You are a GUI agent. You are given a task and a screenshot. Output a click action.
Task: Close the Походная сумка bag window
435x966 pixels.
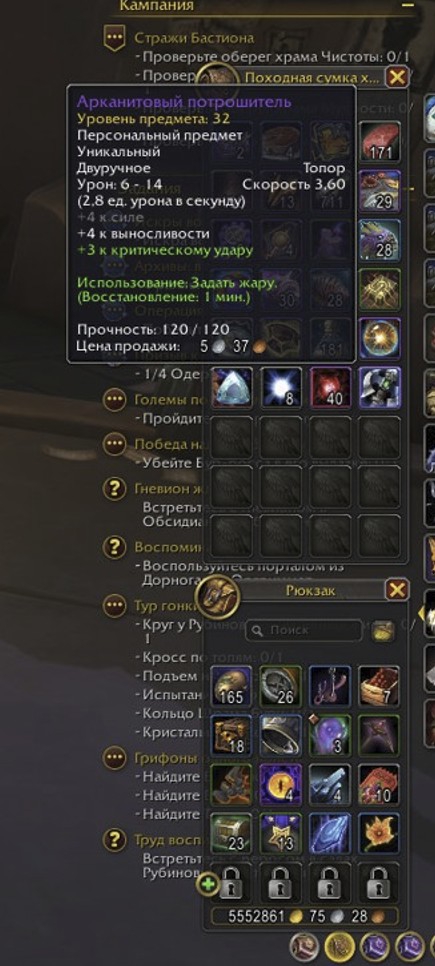397,78
